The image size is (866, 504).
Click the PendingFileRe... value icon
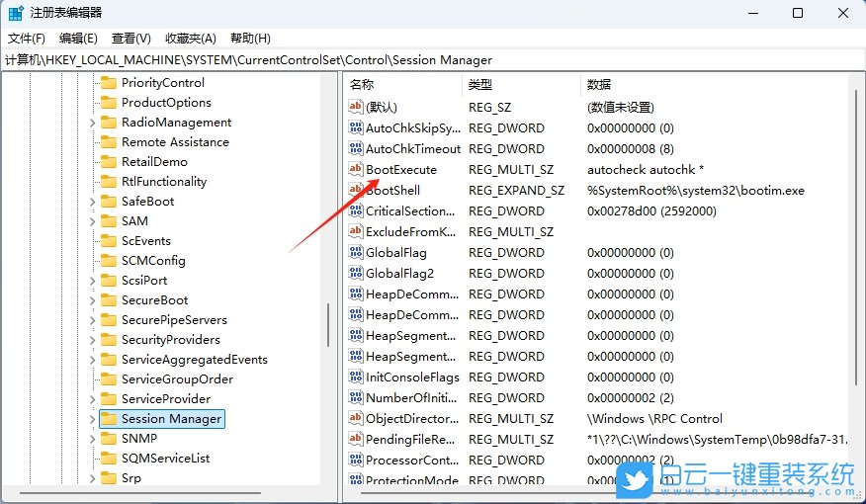[356, 439]
